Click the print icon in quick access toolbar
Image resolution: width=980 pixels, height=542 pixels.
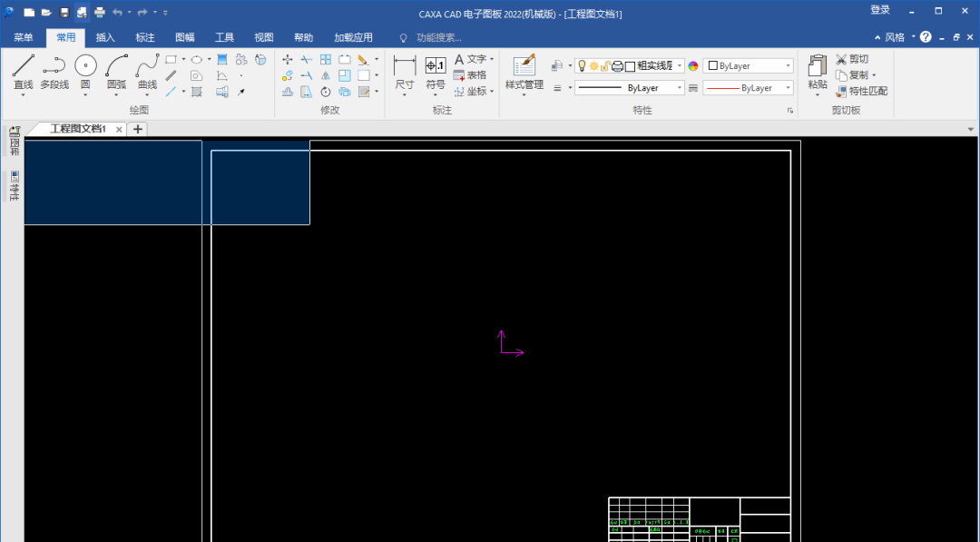click(100, 13)
